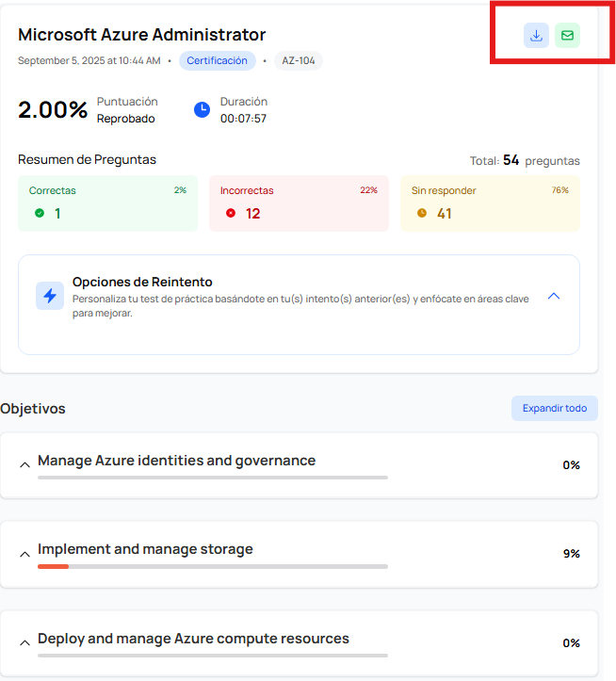Click the storage objective progress bar

tap(212, 566)
